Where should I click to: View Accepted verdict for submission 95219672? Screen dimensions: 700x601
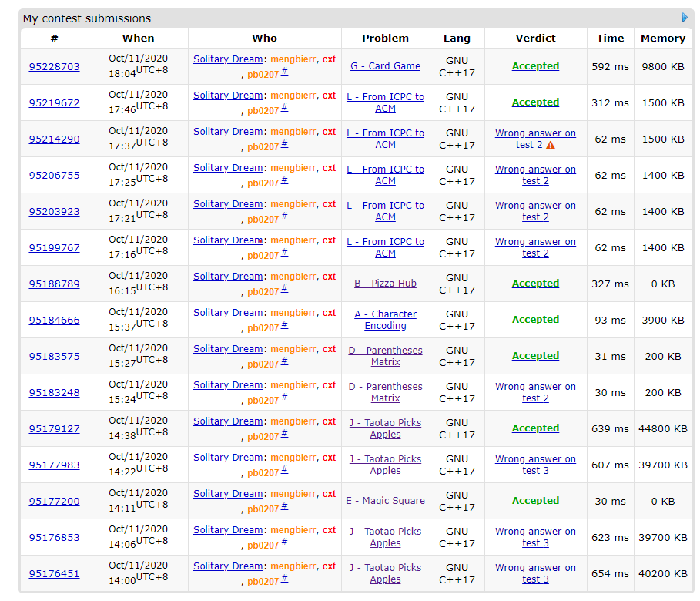[535, 102]
